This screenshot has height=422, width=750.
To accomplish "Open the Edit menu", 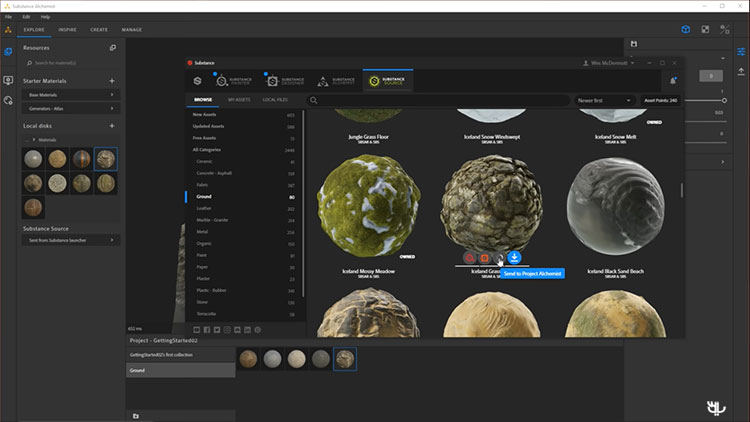I will coord(27,17).
